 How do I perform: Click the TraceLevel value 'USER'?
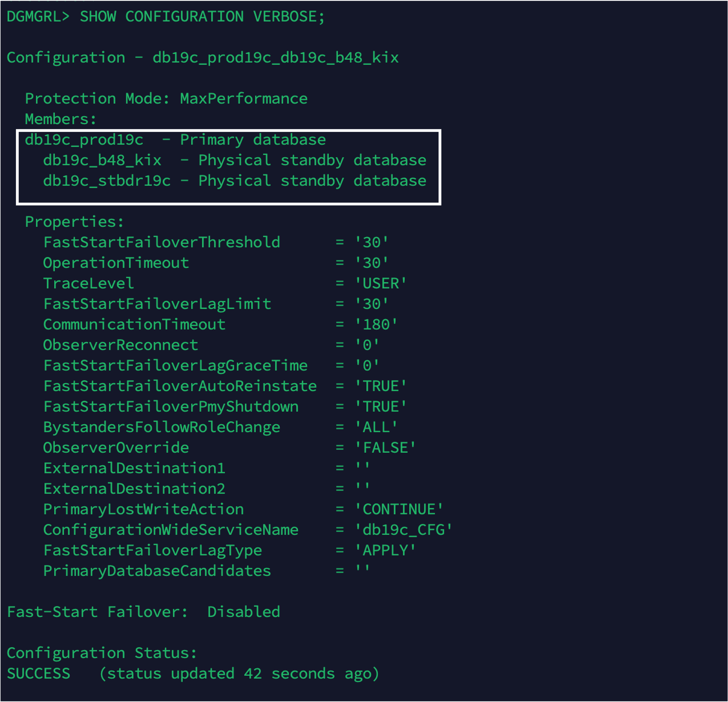click(x=381, y=284)
